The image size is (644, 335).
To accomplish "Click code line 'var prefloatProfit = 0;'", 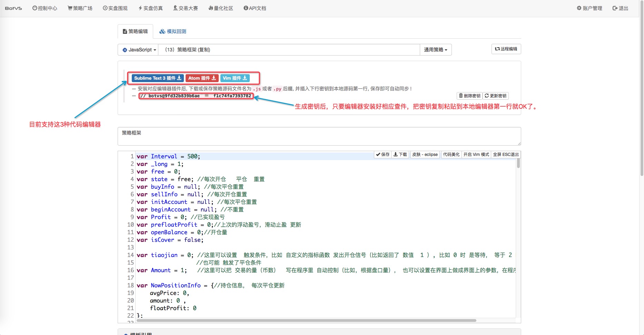I will pyautogui.click(x=219, y=225).
